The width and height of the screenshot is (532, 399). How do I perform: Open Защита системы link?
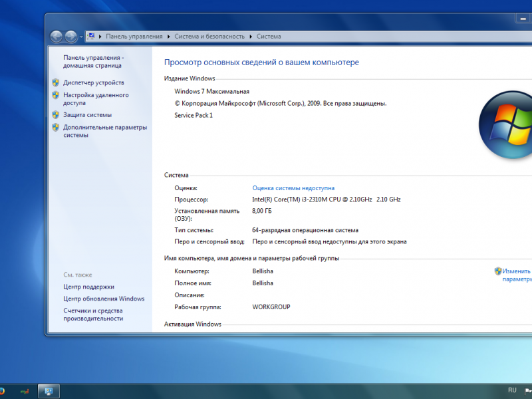point(88,114)
